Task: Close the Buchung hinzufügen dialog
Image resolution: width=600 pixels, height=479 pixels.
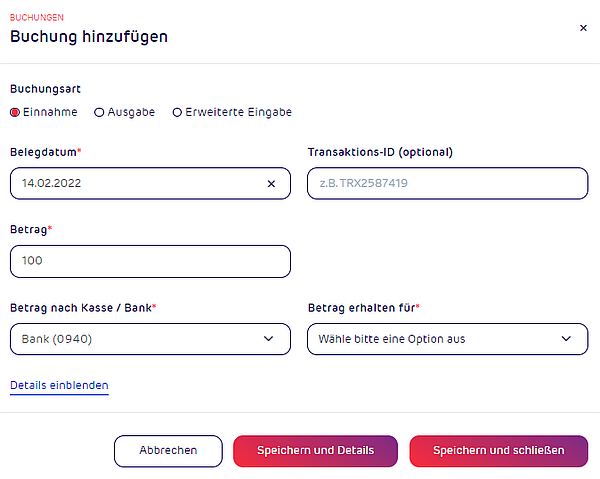Action: pyautogui.click(x=583, y=28)
